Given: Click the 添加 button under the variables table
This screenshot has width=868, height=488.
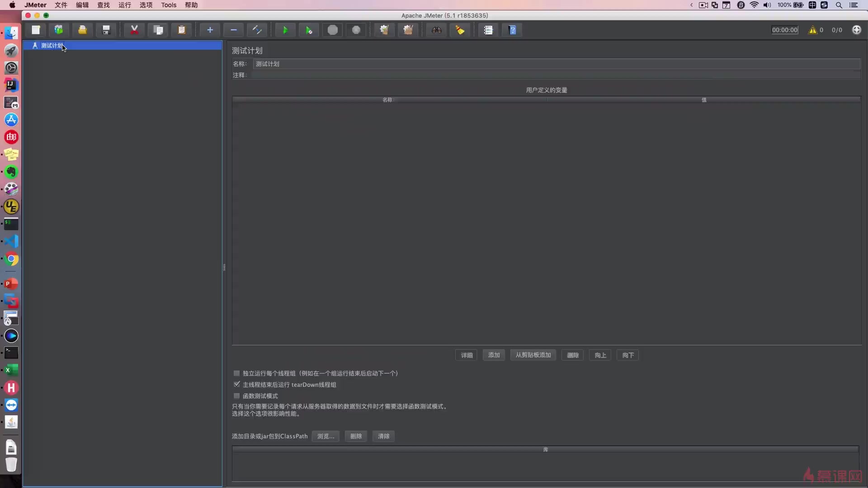Looking at the screenshot, I should [x=494, y=355].
